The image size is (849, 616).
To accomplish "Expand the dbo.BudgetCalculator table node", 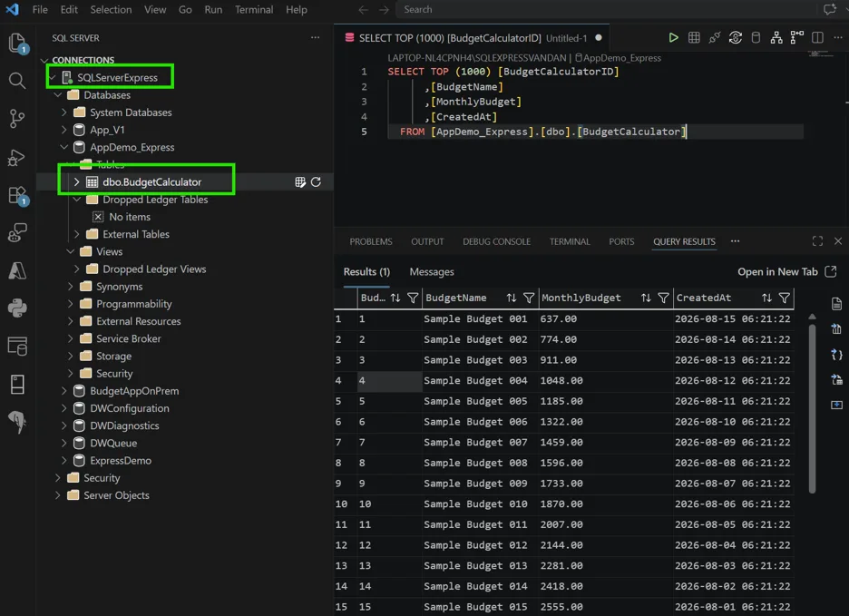I will [76, 182].
